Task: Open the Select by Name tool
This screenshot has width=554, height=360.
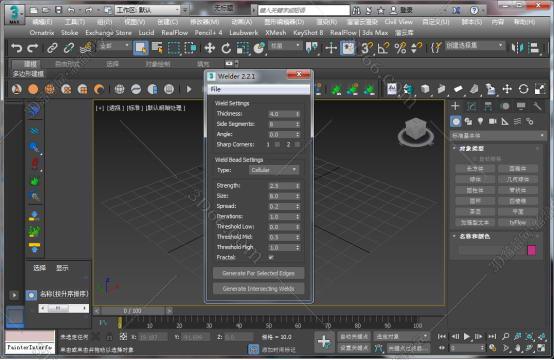Action: (157, 48)
